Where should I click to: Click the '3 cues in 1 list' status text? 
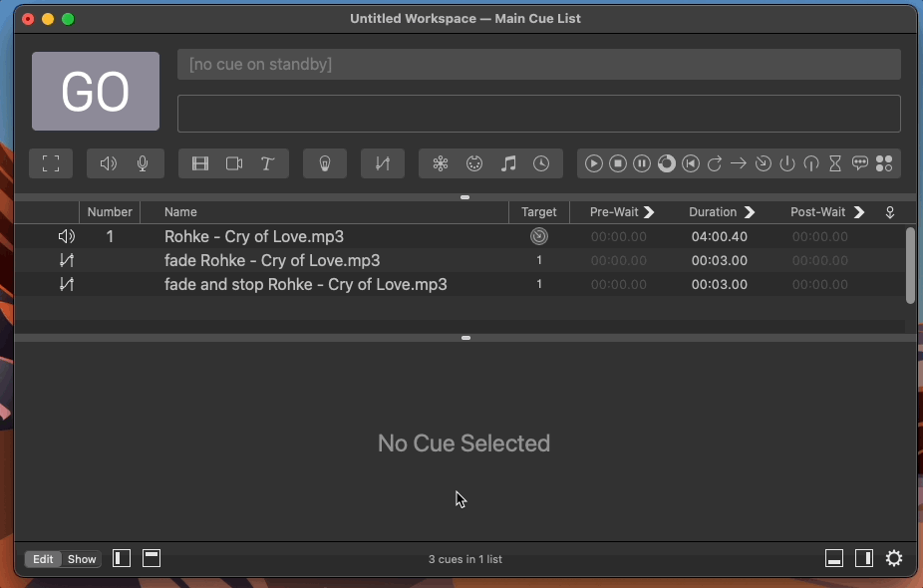[465, 559]
